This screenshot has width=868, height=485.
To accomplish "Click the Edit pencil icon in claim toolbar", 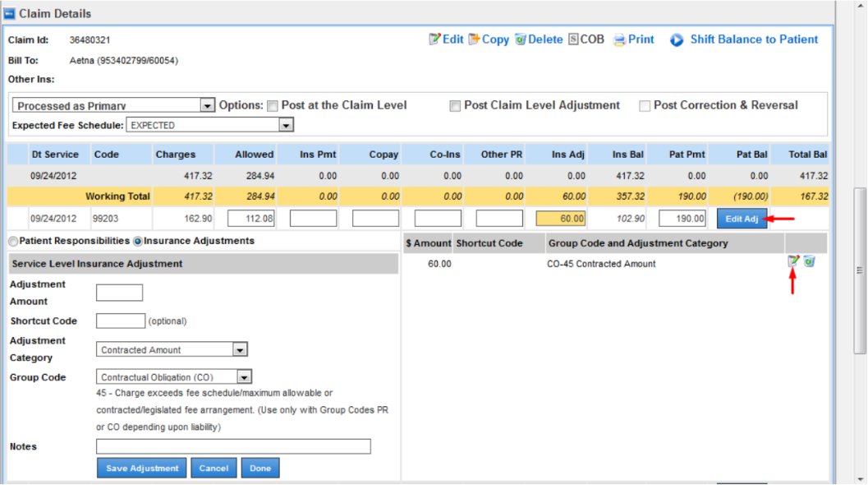I will pyautogui.click(x=434, y=39).
